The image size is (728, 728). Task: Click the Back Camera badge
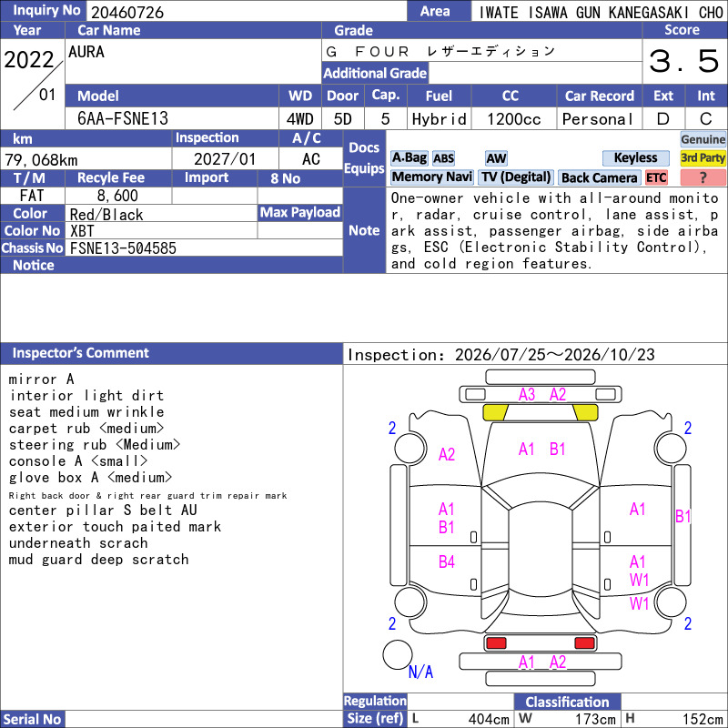point(599,177)
